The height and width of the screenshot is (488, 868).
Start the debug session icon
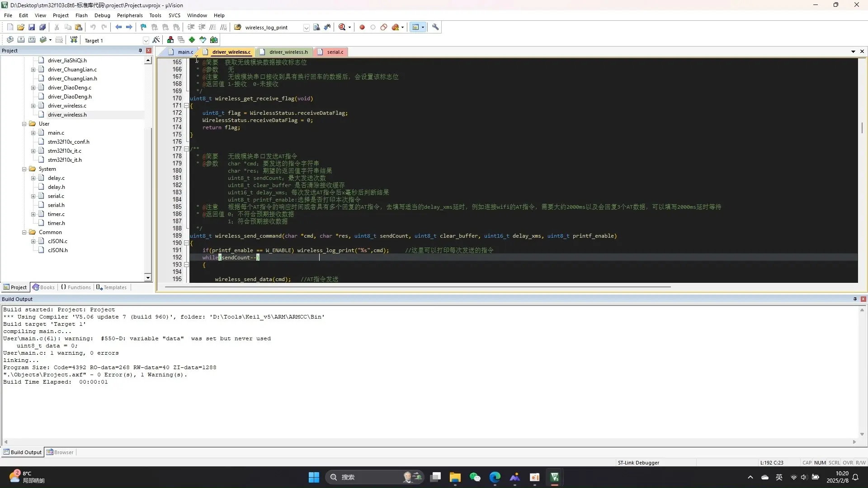[x=342, y=27]
